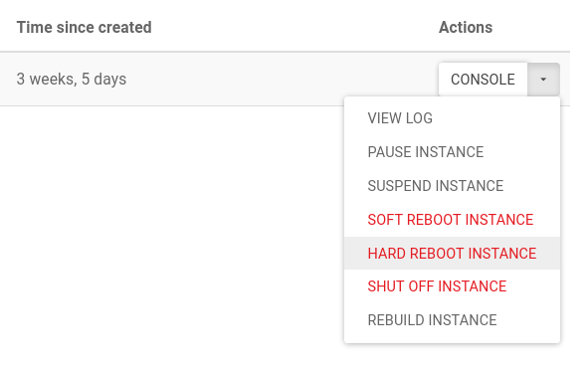This screenshot has height=373, width=588.
Task: Choose PAUSE INSTANCE in the dropdown
Action: pyautogui.click(x=452, y=152)
